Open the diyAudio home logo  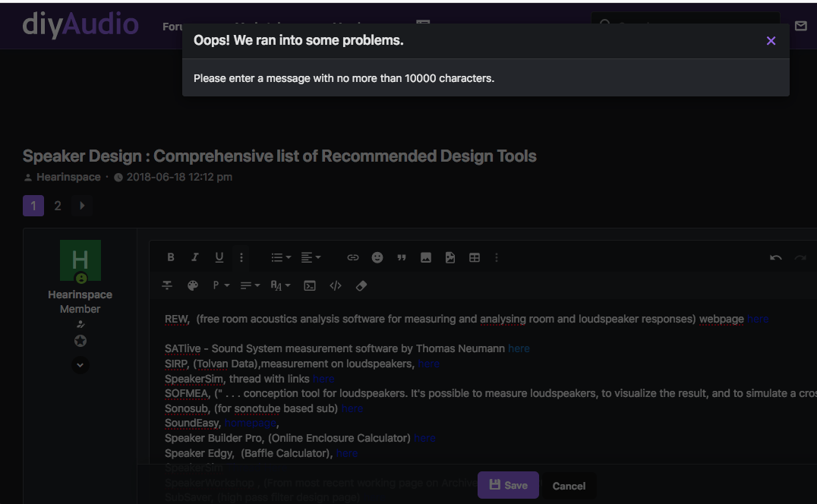click(80, 25)
